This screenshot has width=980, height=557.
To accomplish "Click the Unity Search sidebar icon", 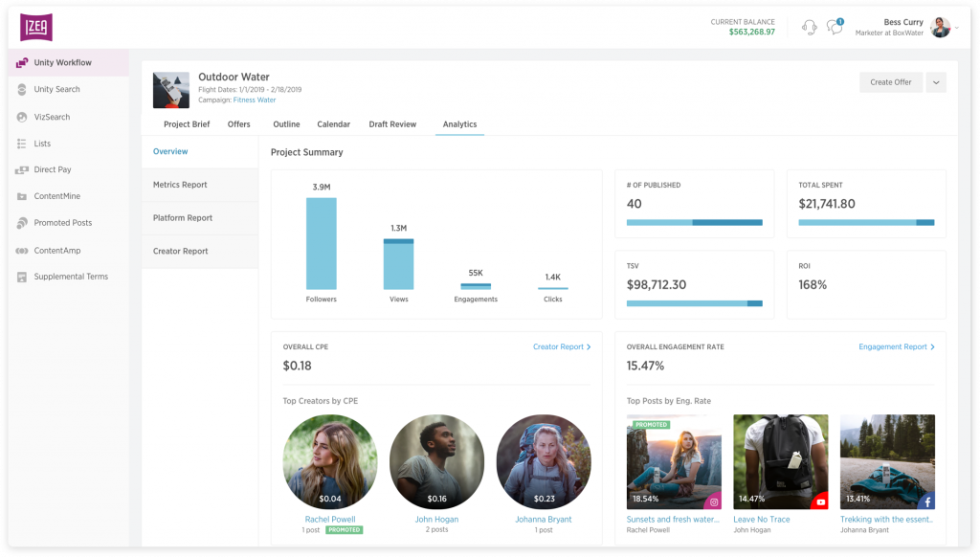I will [x=22, y=89].
